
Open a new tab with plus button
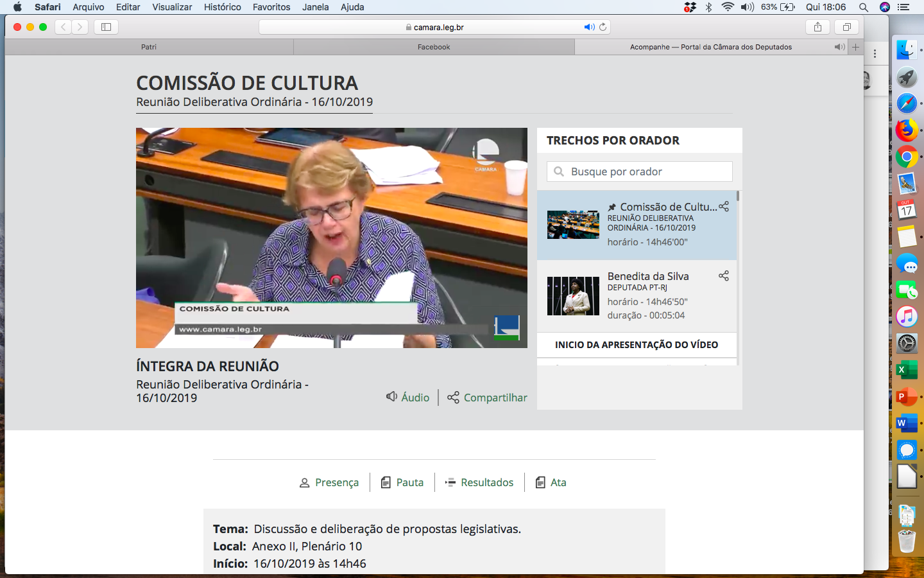[855, 47]
